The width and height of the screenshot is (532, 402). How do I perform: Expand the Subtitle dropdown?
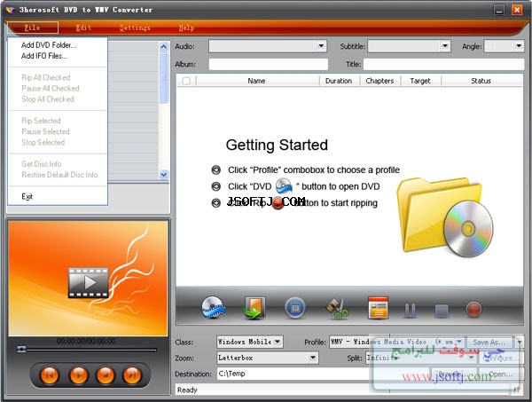point(445,46)
